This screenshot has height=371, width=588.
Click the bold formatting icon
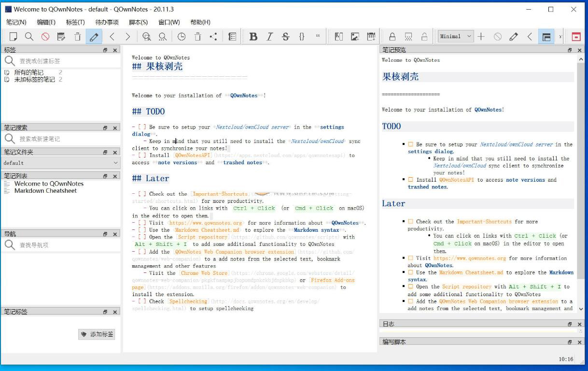coord(253,37)
